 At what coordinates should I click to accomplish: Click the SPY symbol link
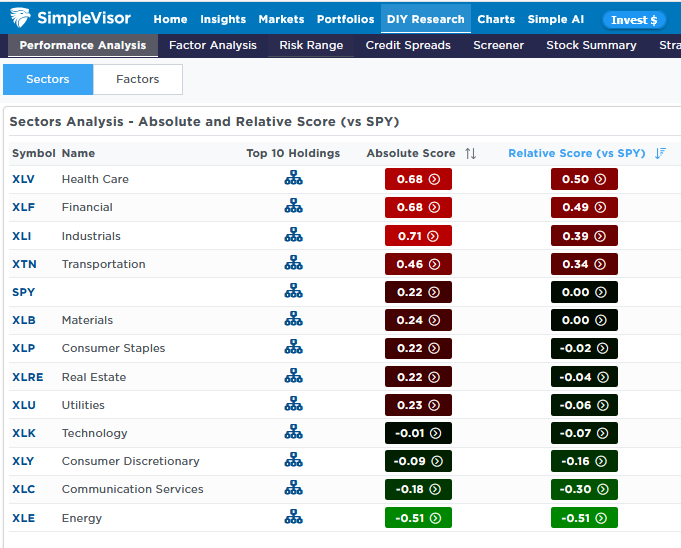[x=23, y=292]
